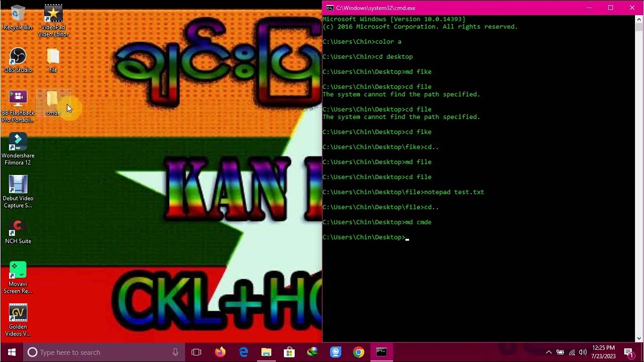Click 'color a' command text
The image size is (644, 362).
(x=389, y=42)
